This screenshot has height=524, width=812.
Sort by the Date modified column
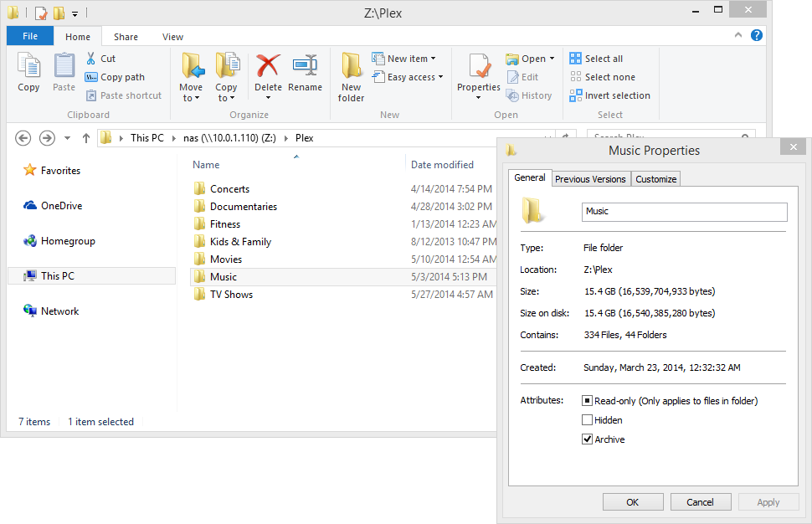[442, 165]
